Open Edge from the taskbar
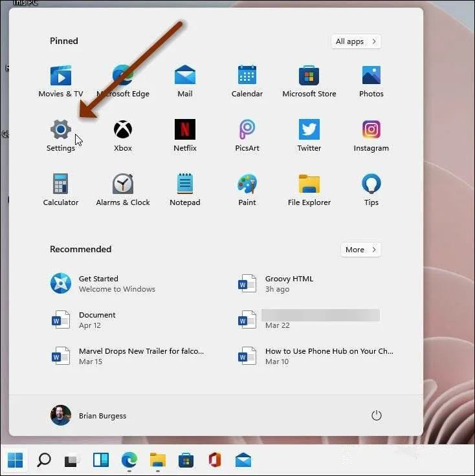This screenshot has width=475, height=476. (x=129, y=460)
